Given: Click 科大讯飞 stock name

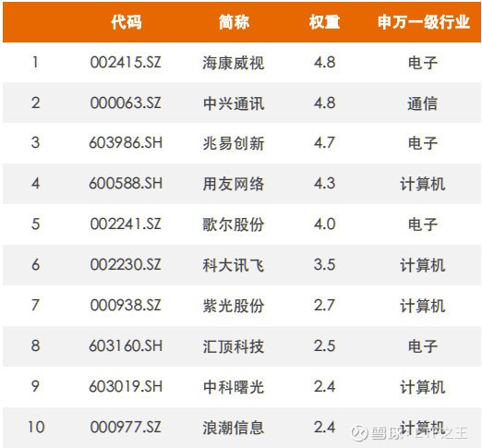Looking at the screenshot, I should (234, 265).
